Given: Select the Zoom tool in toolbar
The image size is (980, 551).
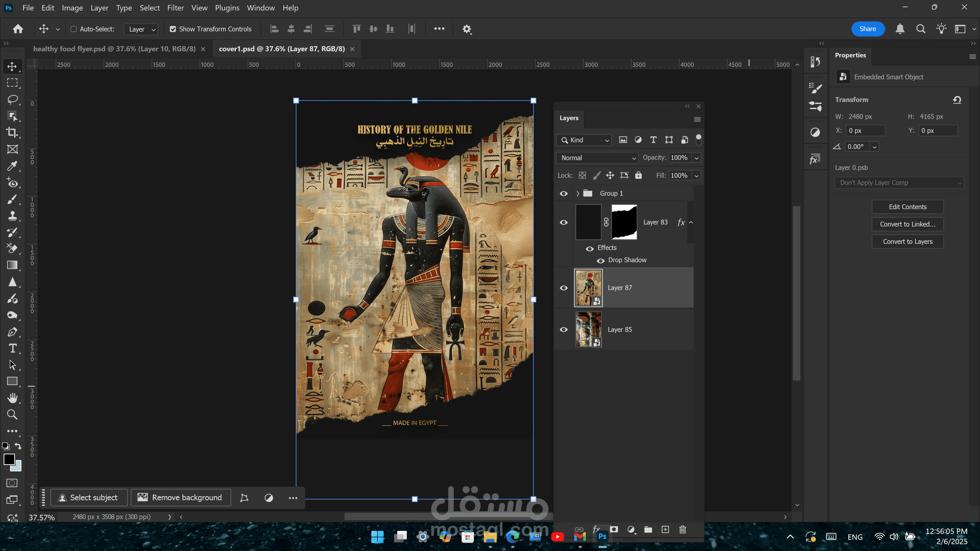Looking at the screenshot, I should pyautogui.click(x=12, y=415).
